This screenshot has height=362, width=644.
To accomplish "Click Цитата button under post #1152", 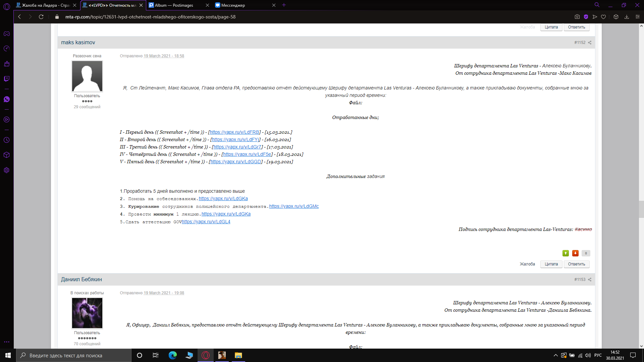I will pos(551,264).
